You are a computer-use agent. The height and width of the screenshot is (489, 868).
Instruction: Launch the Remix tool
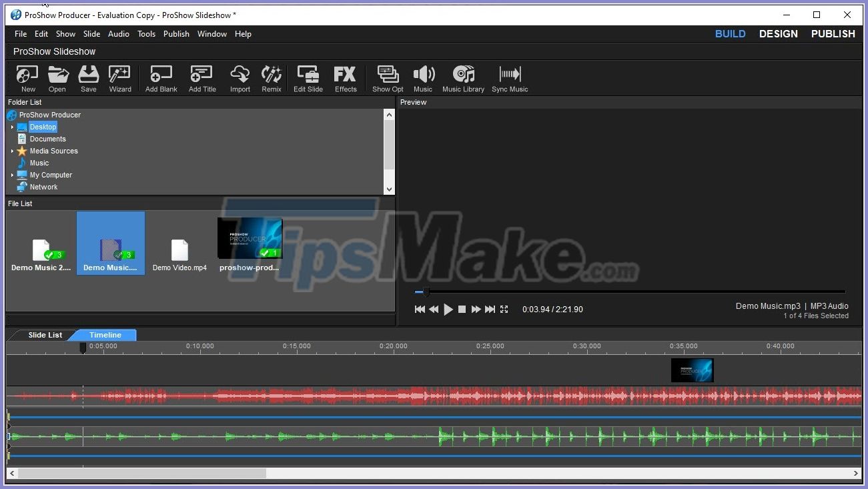[x=271, y=78]
